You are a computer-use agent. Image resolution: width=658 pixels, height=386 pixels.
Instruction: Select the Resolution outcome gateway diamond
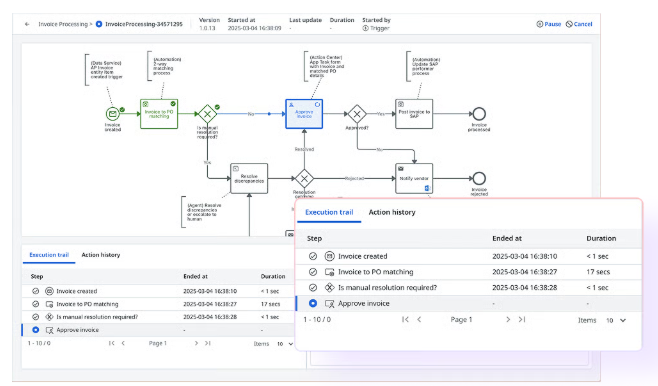tap(304, 178)
